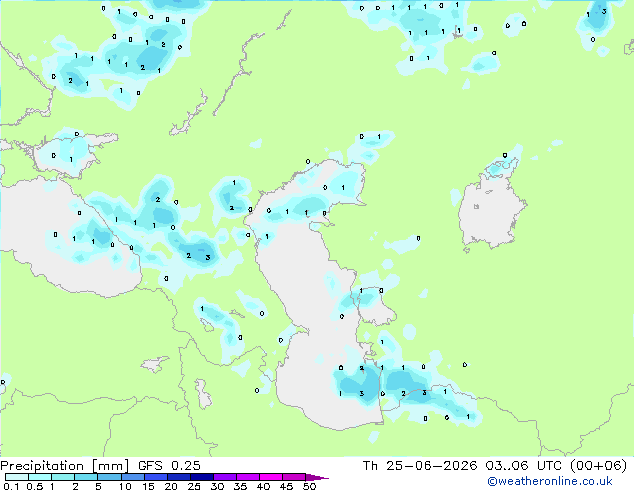
Task: Select the purple swatch between 30 and 35
Action: point(225,477)
